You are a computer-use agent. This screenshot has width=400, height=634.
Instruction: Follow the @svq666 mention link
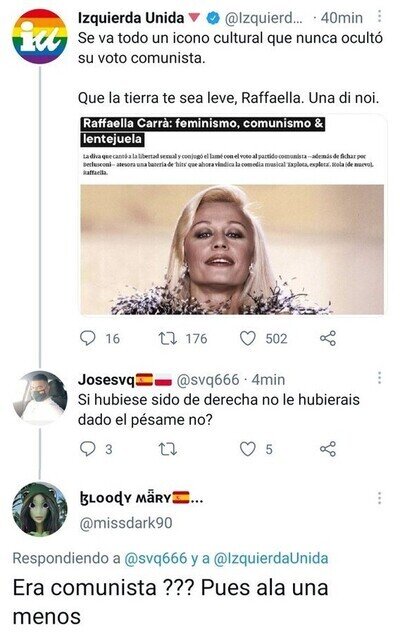156,558
